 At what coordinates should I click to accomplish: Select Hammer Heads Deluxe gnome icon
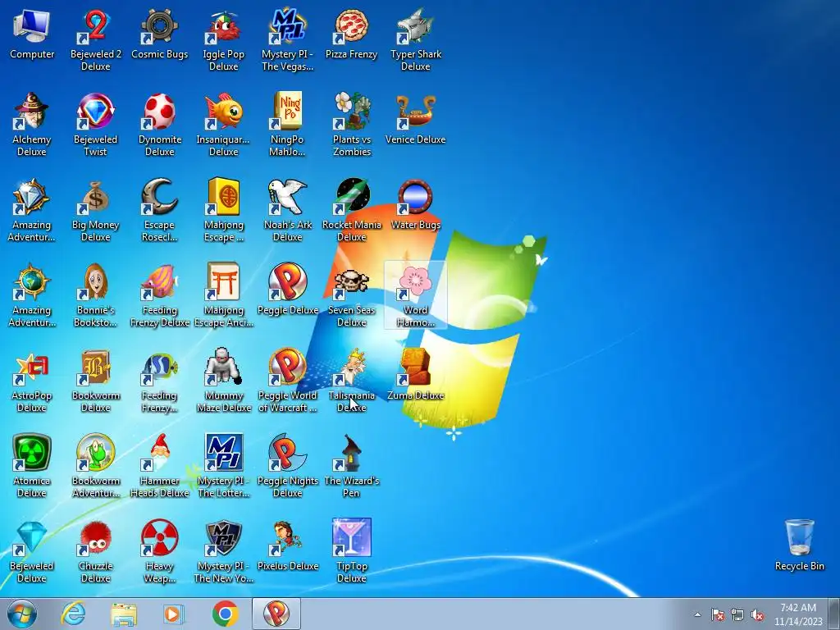pos(160,466)
